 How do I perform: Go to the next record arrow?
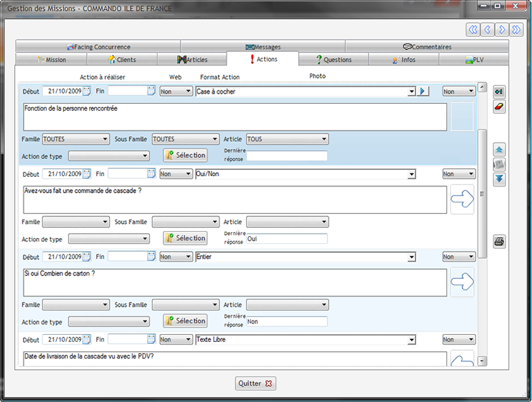tap(502, 29)
